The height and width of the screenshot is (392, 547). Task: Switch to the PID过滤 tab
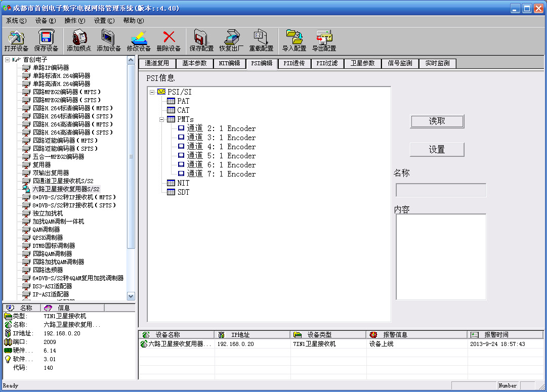(x=327, y=63)
